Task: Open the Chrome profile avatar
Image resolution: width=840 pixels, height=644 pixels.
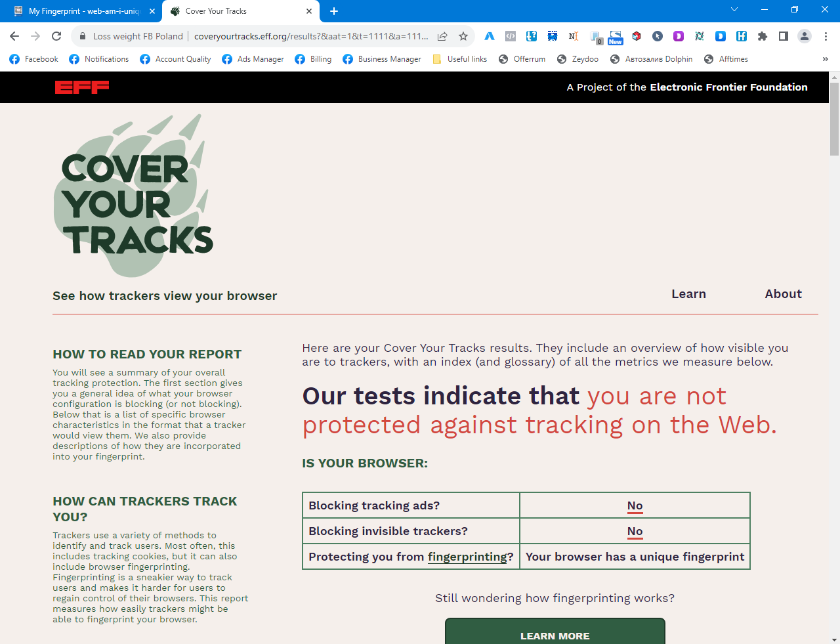Action: (x=804, y=37)
